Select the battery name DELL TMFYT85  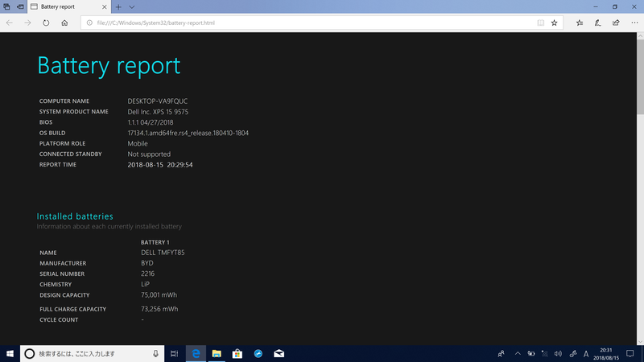[163, 253]
